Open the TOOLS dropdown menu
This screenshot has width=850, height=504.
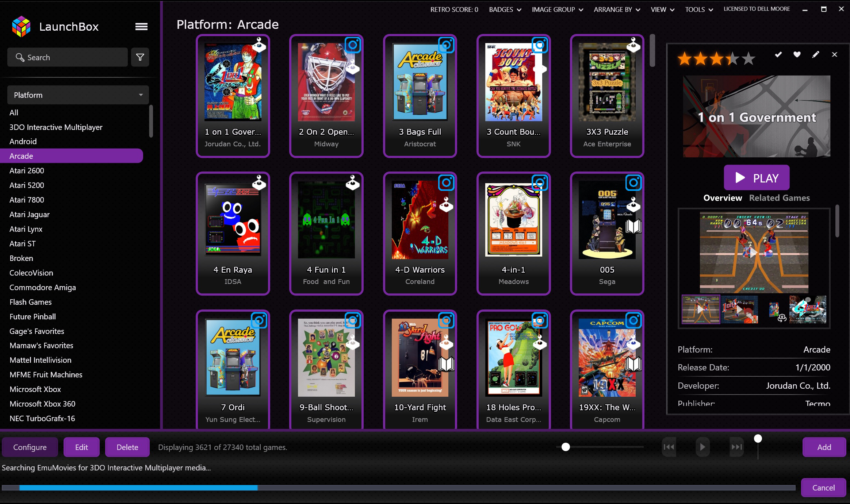[699, 9]
